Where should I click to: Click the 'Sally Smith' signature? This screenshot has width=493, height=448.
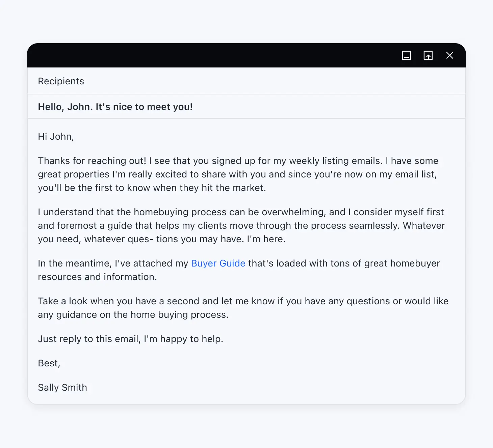62,388
